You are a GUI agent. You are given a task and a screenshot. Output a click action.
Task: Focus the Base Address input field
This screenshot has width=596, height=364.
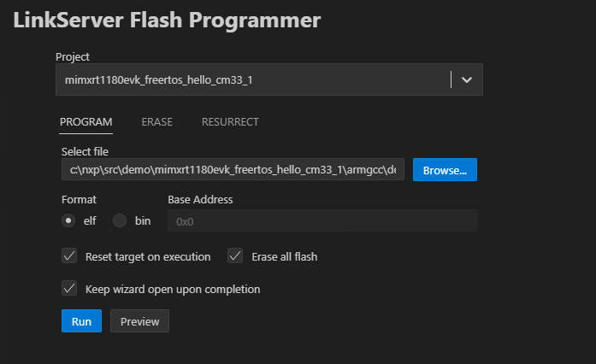coord(322,220)
